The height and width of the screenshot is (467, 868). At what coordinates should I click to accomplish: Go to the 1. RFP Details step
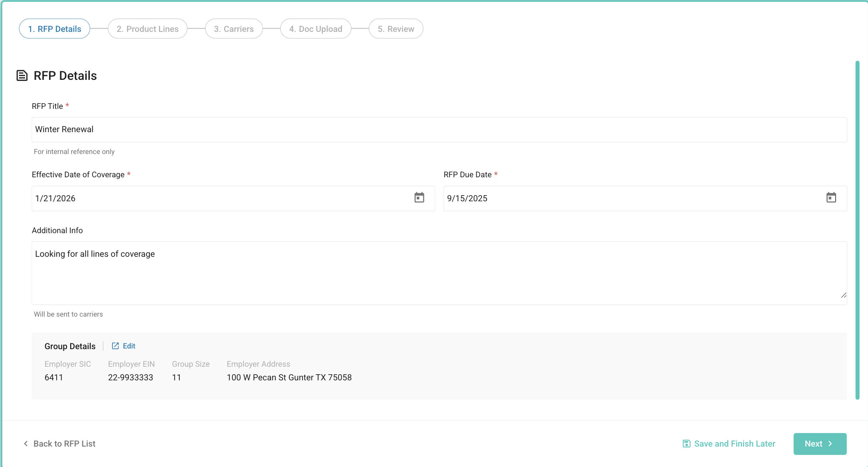(54, 29)
